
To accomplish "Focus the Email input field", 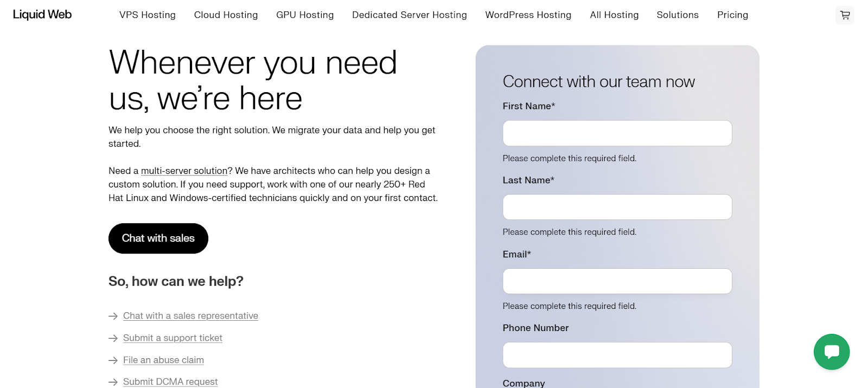I will 617,281.
